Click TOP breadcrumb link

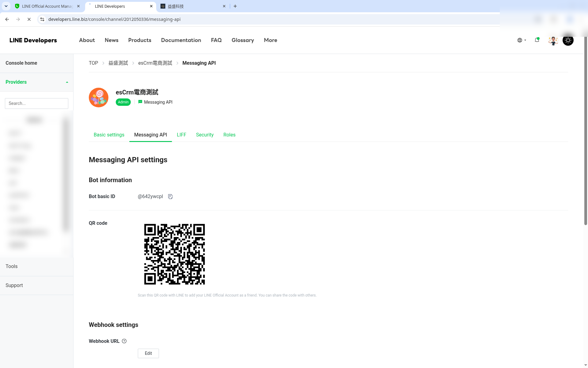93,63
